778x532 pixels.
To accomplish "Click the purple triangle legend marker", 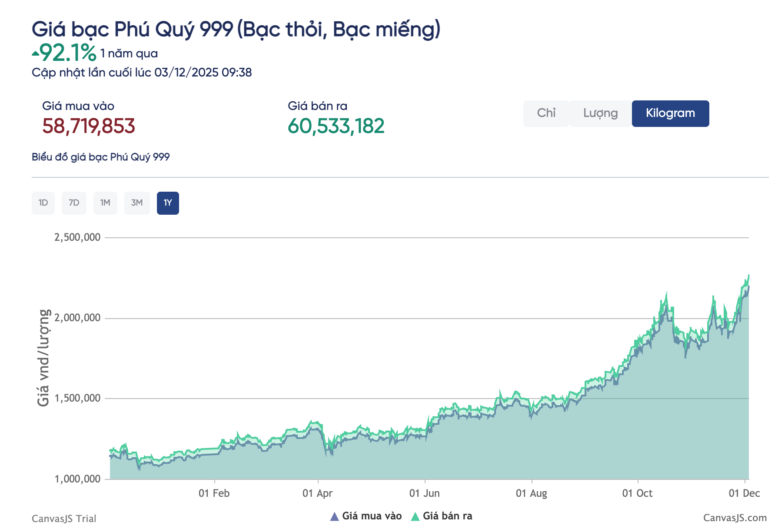I will click(334, 516).
